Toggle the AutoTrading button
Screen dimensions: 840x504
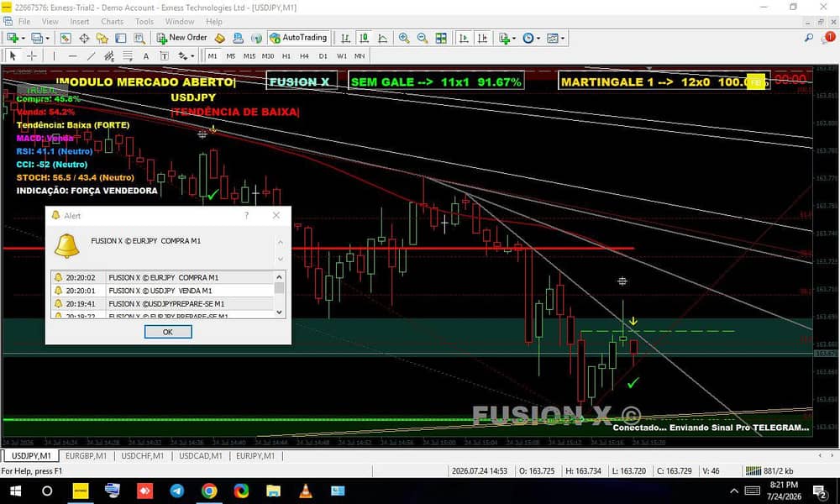pos(298,38)
